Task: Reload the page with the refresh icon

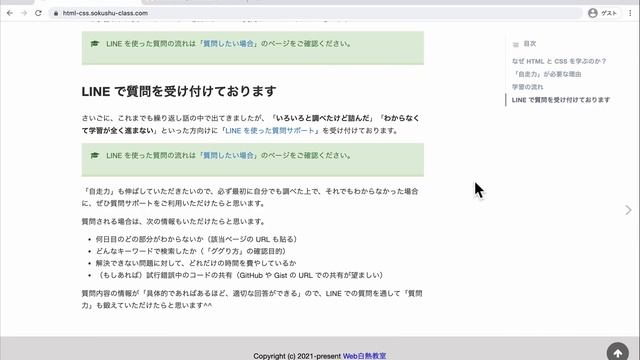Action: [x=38, y=13]
